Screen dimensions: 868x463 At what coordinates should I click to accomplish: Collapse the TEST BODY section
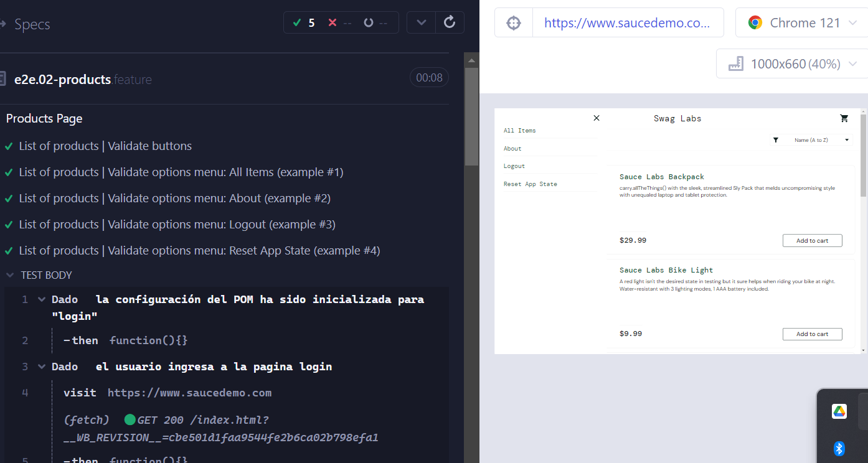pyautogui.click(x=39, y=275)
